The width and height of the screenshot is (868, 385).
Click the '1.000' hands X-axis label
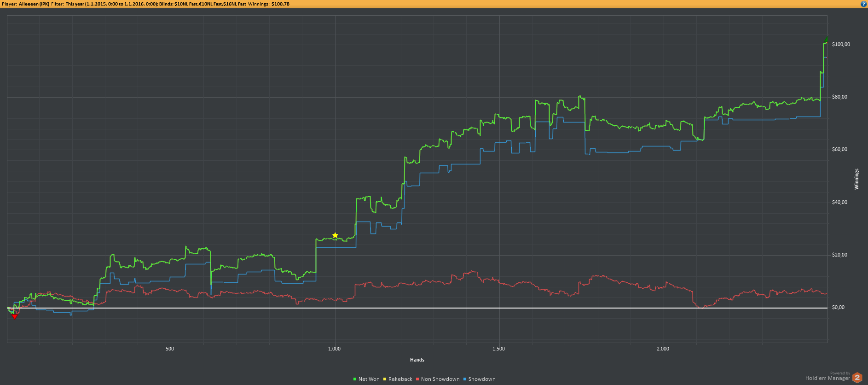334,349
